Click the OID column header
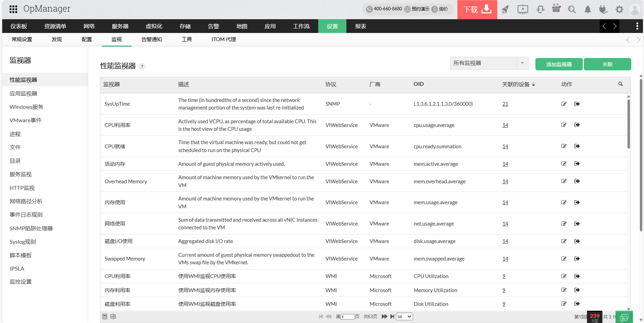The height and width of the screenshot is (323, 644). [419, 84]
